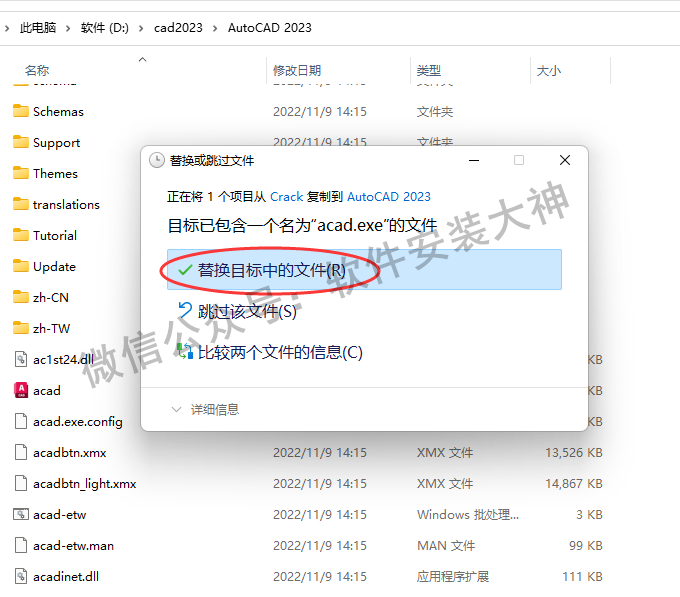Click the Support folder icon
Viewport: 680px width, 597px height.
(20, 142)
